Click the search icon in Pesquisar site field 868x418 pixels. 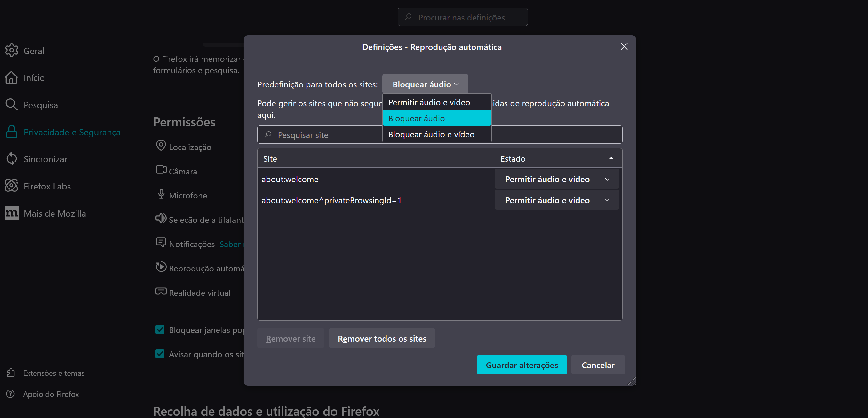tap(268, 134)
